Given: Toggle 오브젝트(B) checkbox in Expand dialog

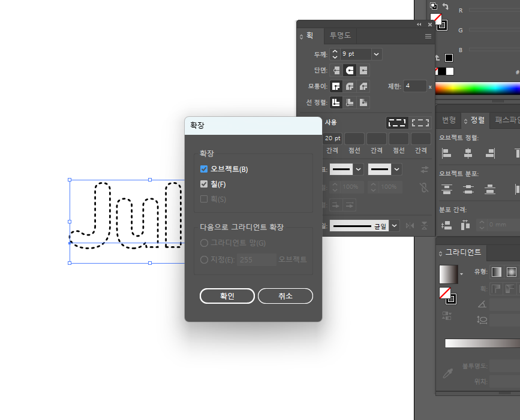Looking at the screenshot, I should click(204, 170).
